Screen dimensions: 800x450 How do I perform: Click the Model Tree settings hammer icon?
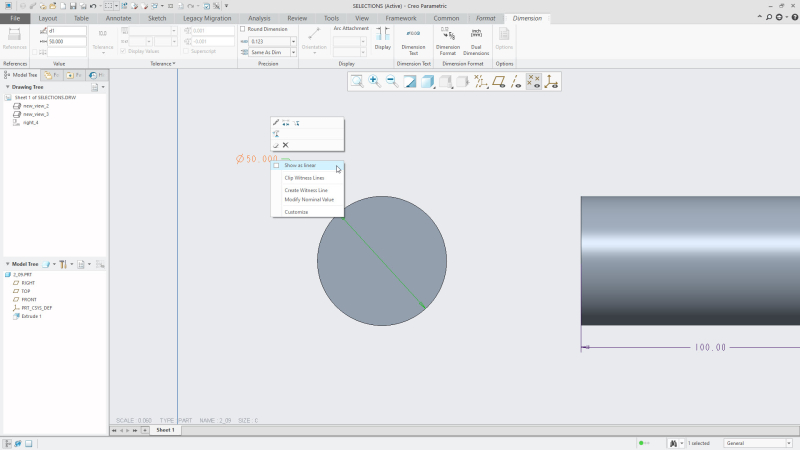click(x=63, y=264)
